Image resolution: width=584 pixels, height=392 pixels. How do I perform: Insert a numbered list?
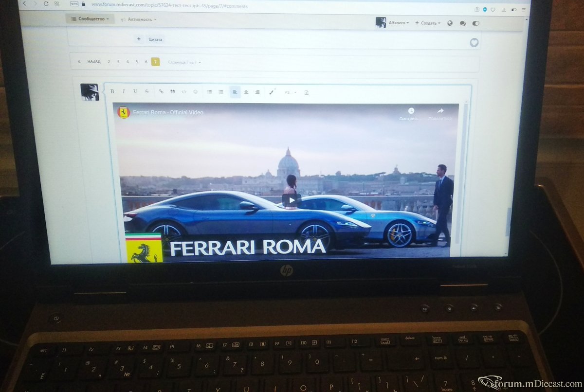tap(221, 91)
